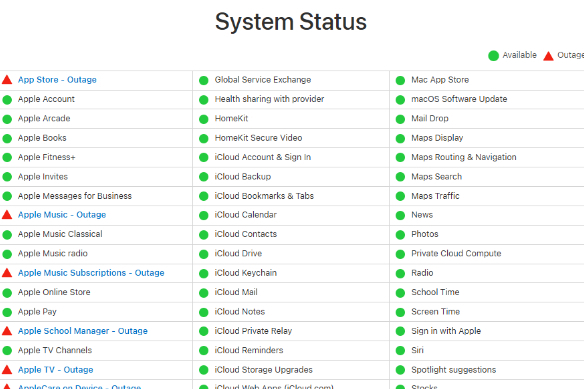Screen dimensions: 584x389
Task: Click the Maps Traffic entry
Action: pos(435,196)
